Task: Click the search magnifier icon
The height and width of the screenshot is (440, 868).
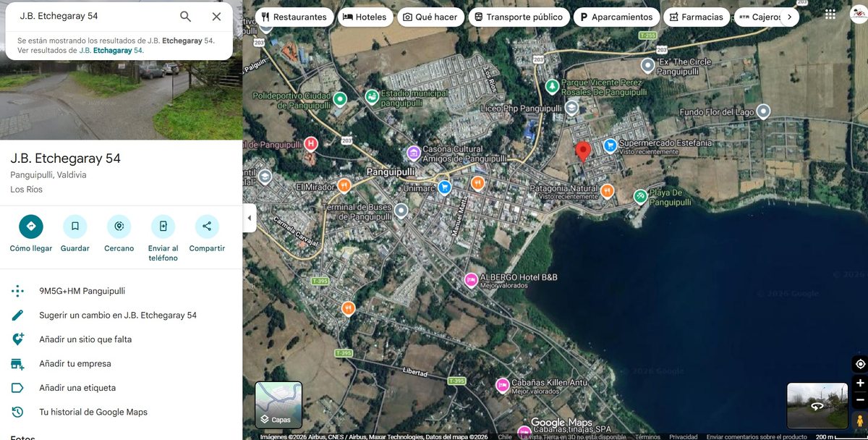Action: click(185, 16)
